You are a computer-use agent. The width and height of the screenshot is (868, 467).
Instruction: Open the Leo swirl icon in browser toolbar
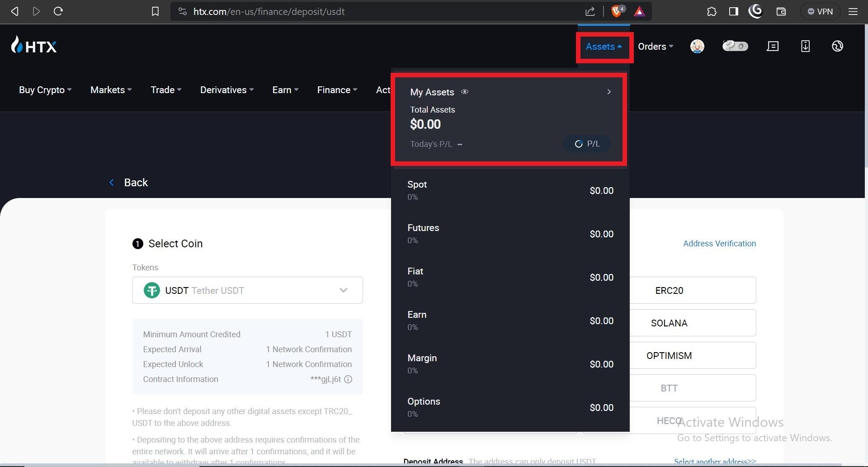point(755,11)
